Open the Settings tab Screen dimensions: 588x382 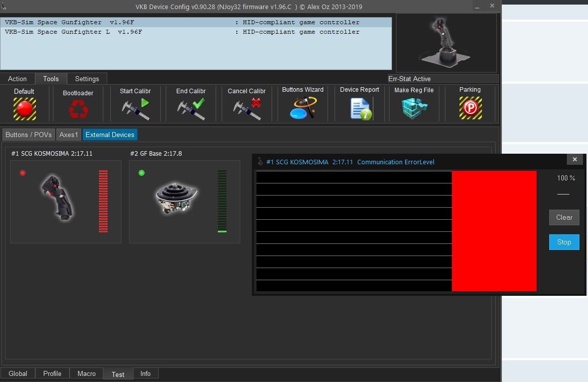[87, 79]
